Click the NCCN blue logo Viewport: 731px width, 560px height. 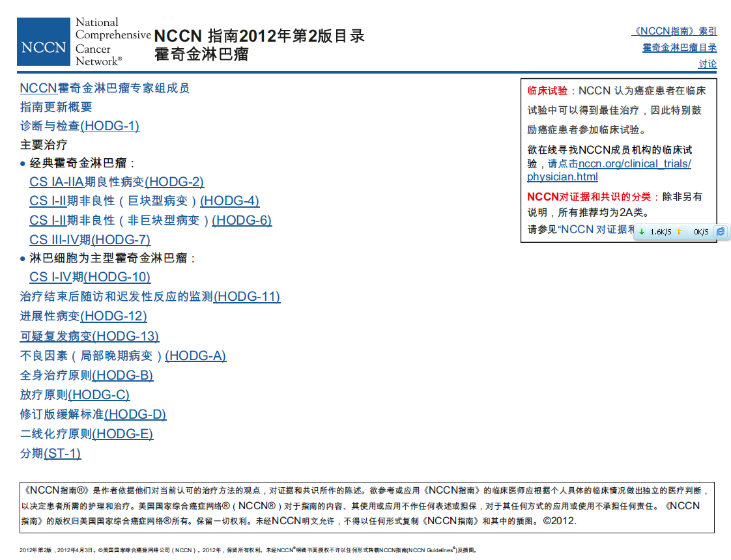click(x=44, y=42)
